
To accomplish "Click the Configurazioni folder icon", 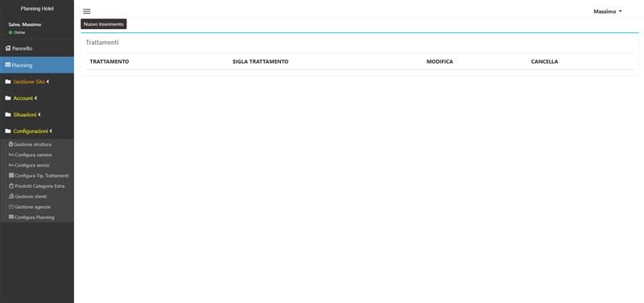I will coord(8,131).
